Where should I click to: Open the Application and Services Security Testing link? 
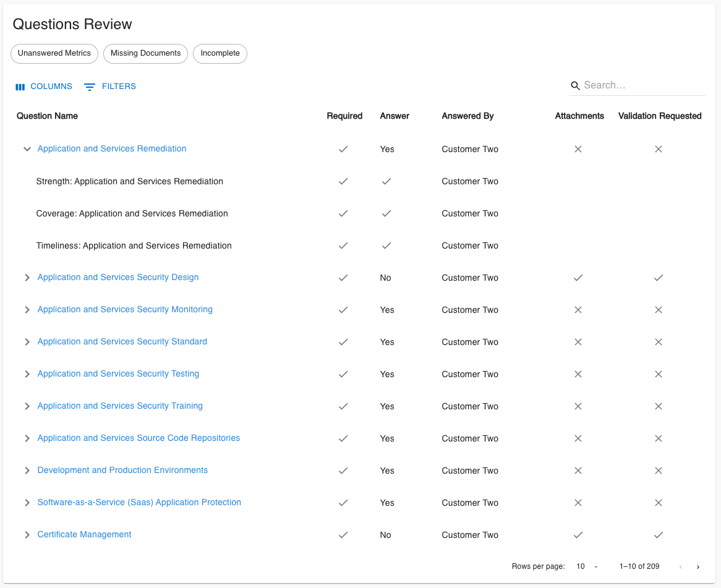click(x=118, y=373)
